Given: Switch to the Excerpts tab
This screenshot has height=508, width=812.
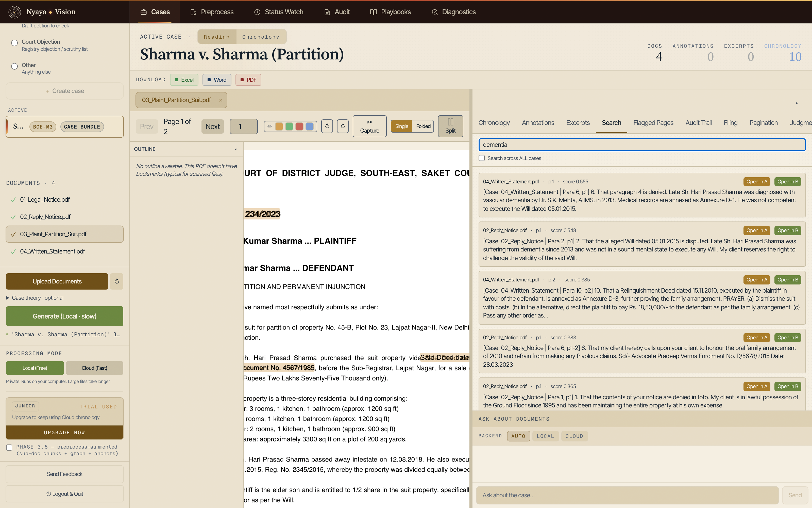Looking at the screenshot, I should (x=578, y=123).
